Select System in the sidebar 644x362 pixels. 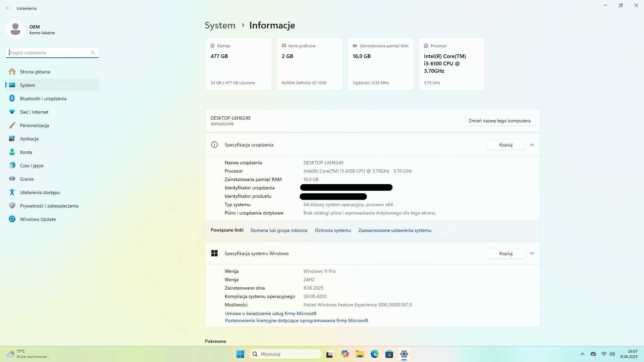click(x=52, y=85)
